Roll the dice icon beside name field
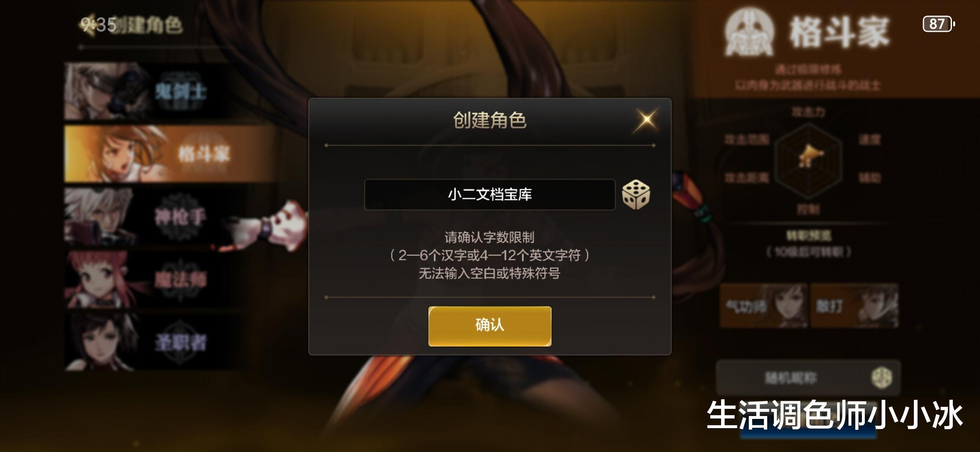The height and width of the screenshot is (452, 980). 636,195
